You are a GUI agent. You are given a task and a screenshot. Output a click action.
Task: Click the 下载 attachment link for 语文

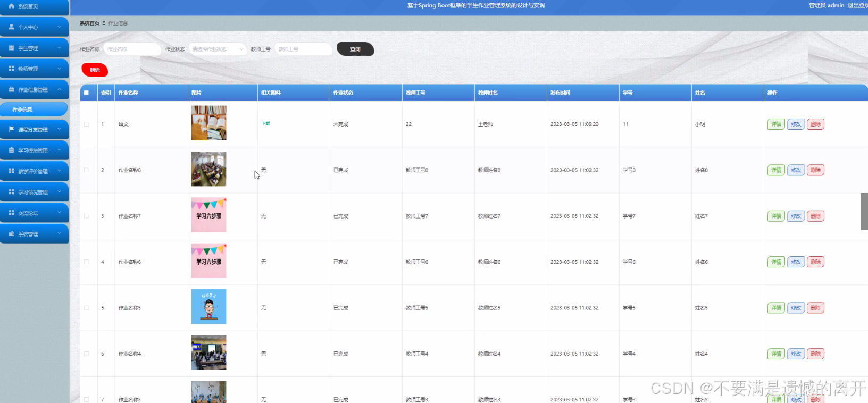[x=266, y=123]
